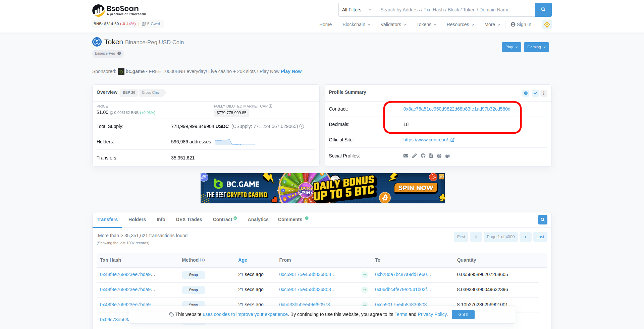Go to next page chevron
Screen dimensions: 644x329
(526, 237)
